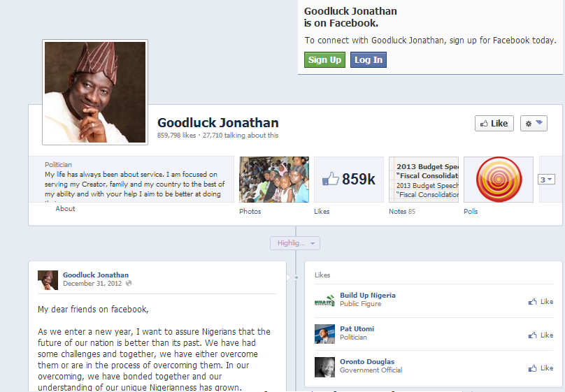Click Pat Utomi's avatar thumbnail

click(324, 334)
